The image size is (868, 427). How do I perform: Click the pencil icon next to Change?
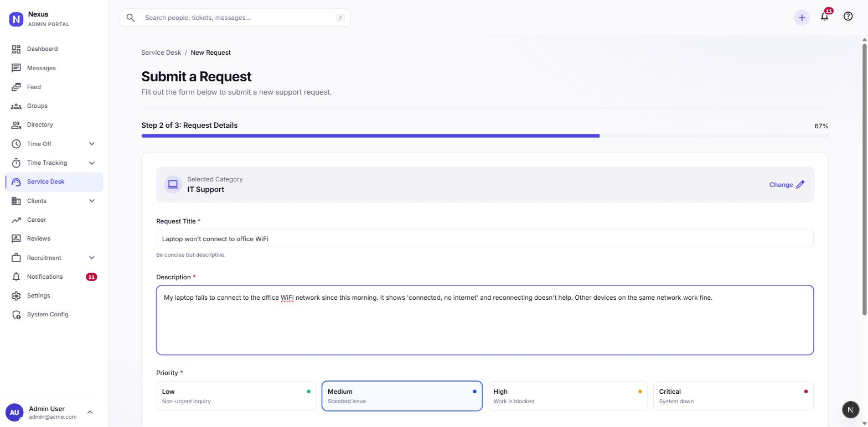(800, 185)
